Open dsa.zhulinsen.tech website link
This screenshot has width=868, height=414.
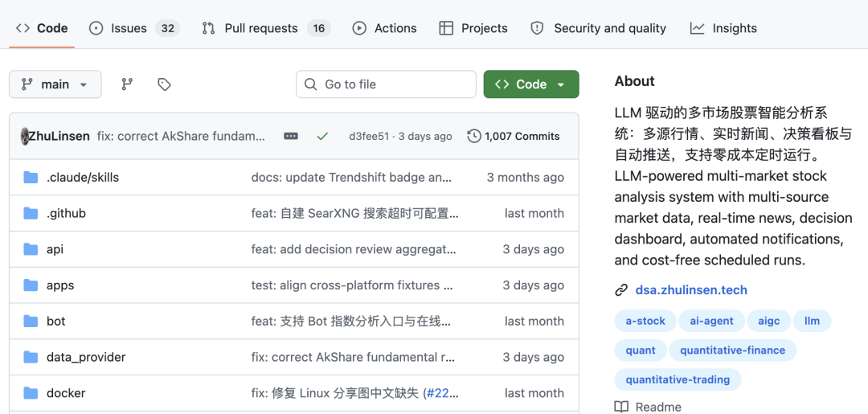[691, 290]
